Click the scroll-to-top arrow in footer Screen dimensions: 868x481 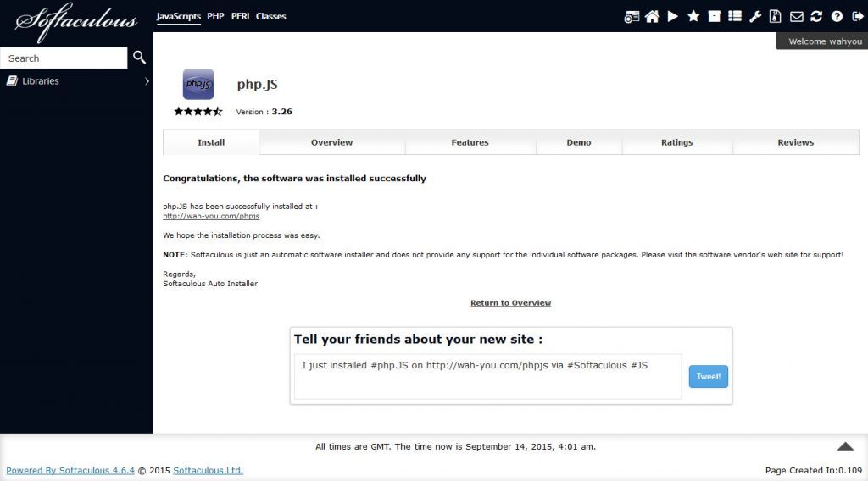point(845,446)
